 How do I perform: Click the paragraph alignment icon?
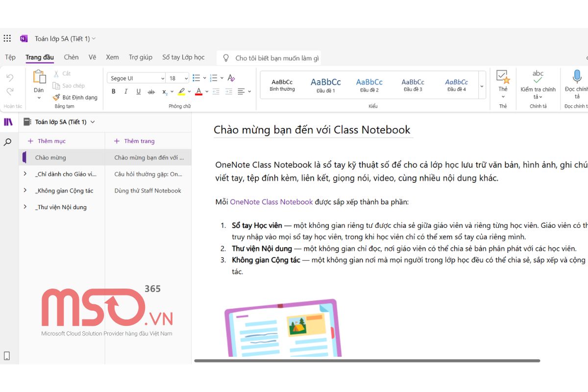point(241,92)
